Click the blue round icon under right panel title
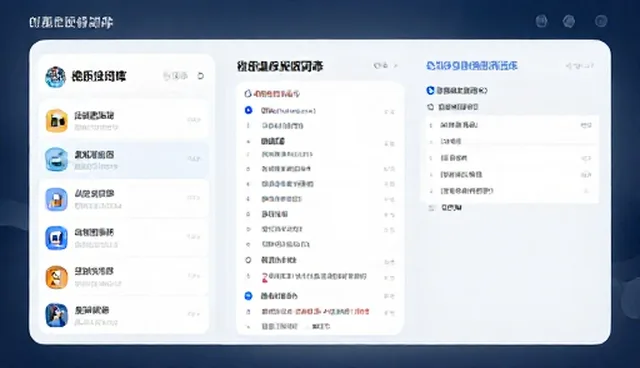This screenshot has width=640, height=368. (x=430, y=91)
